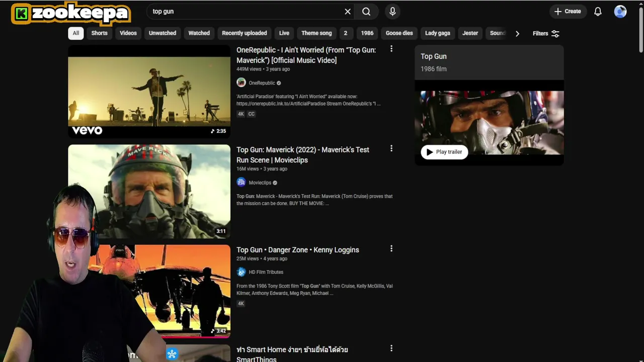Select the 1986 filter chip

[x=367, y=33]
